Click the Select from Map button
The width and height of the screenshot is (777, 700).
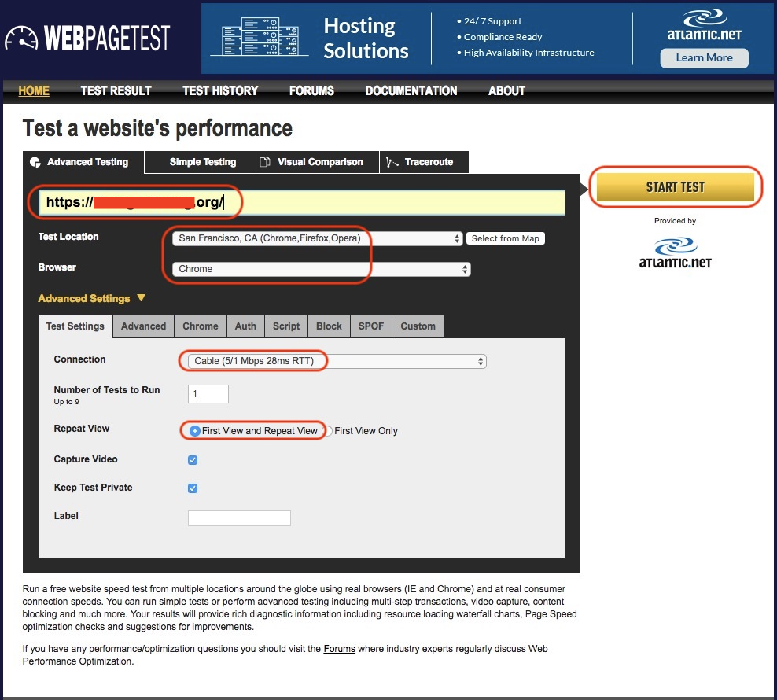coord(505,238)
